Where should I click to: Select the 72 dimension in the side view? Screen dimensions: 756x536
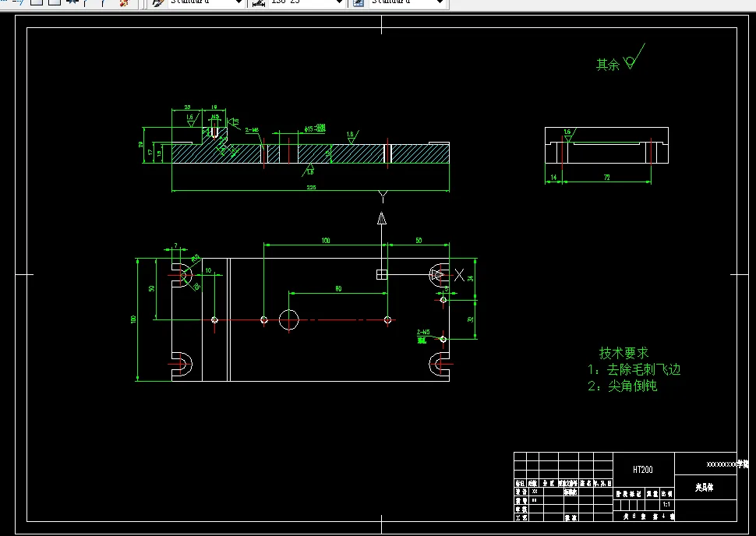[x=606, y=178]
